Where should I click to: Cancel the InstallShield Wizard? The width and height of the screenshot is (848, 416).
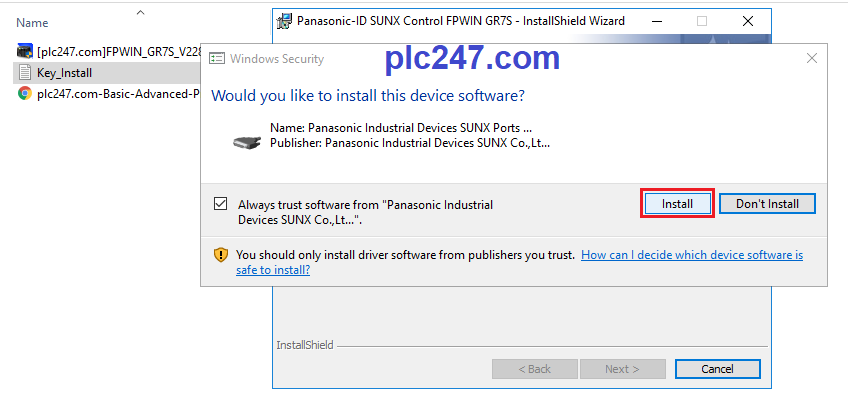pos(717,369)
